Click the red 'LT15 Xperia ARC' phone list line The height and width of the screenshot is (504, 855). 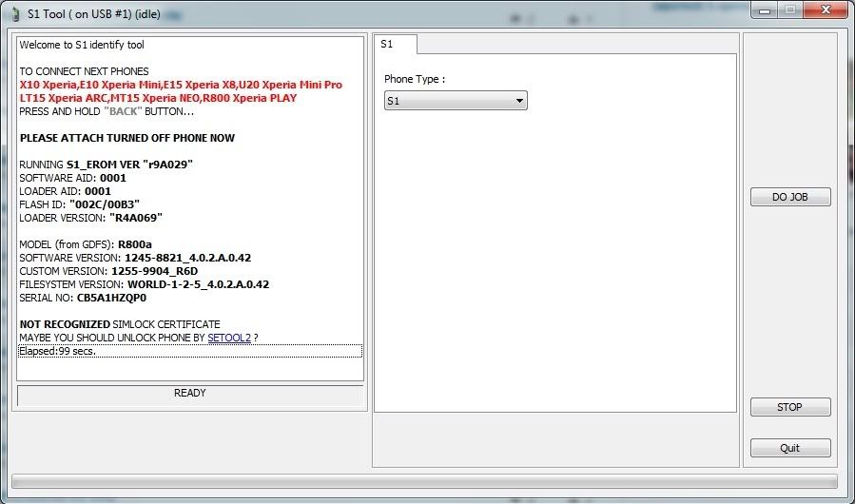(158, 98)
